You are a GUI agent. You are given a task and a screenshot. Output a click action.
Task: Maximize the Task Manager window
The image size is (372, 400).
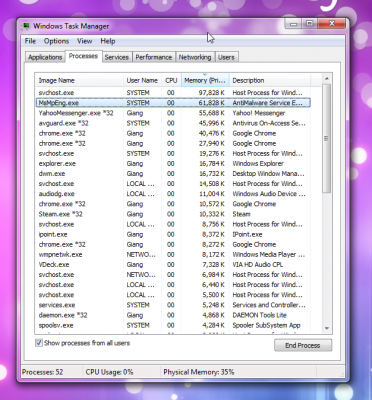tap(310, 24)
